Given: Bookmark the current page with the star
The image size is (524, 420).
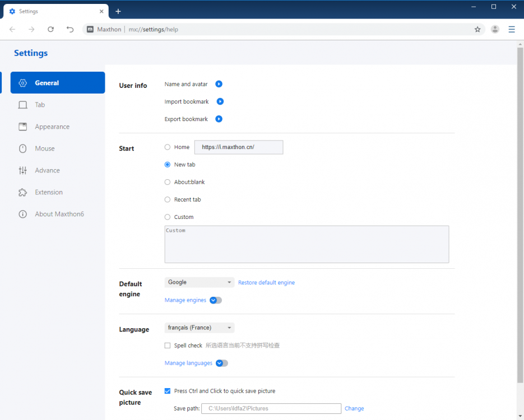Looking at the screenshot, I should [x=477, y=29].
